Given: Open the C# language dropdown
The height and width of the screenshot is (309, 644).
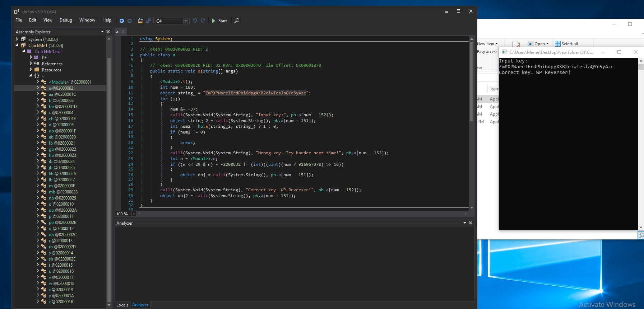Looking at the screenshot, I should click(186, 21).
